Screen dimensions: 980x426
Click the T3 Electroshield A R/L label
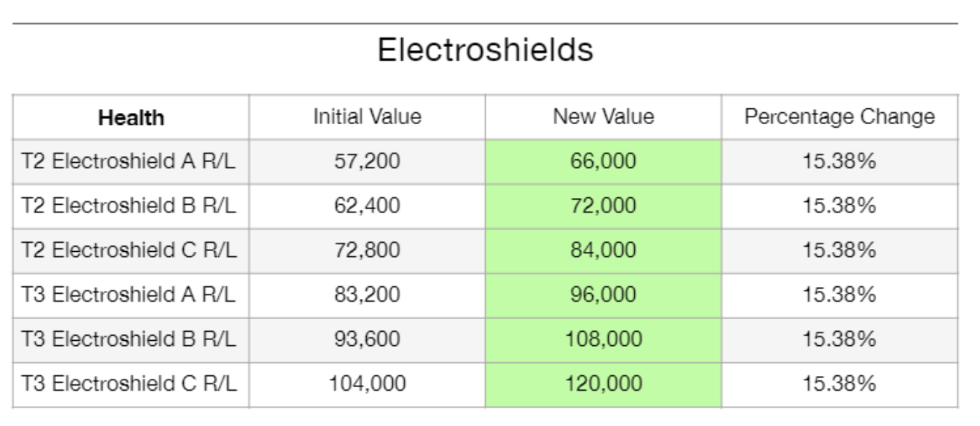[130, 295]
